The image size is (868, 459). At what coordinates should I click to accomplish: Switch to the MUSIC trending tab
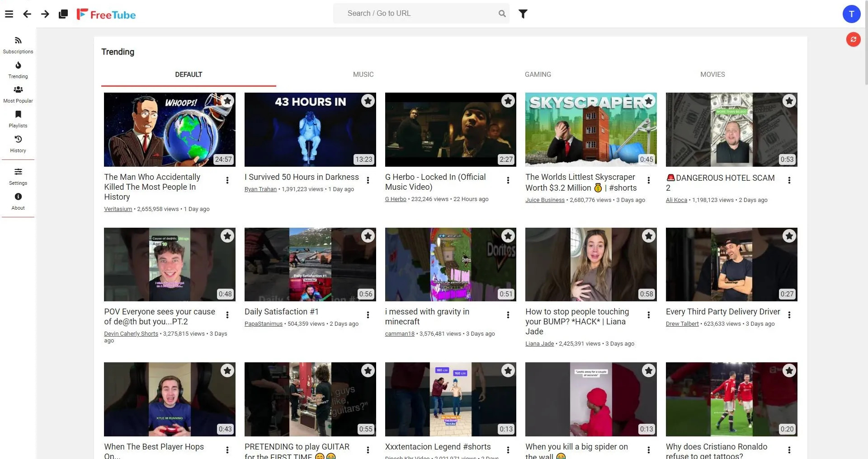(363, 75)
